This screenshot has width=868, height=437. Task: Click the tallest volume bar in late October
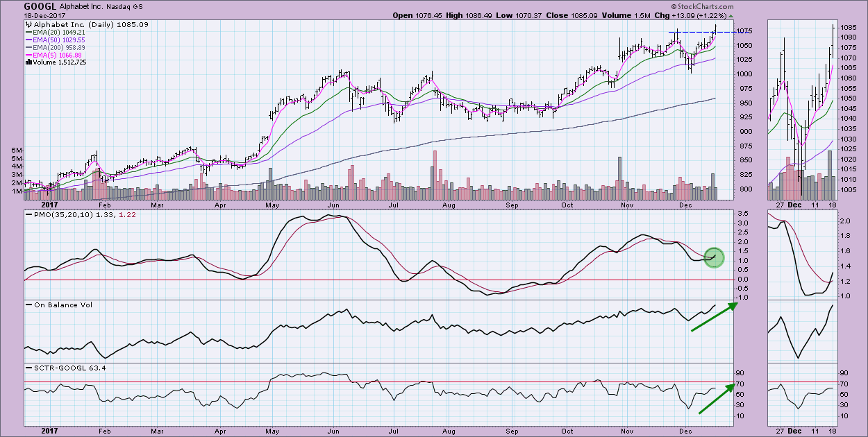click(x=619, y=178)
